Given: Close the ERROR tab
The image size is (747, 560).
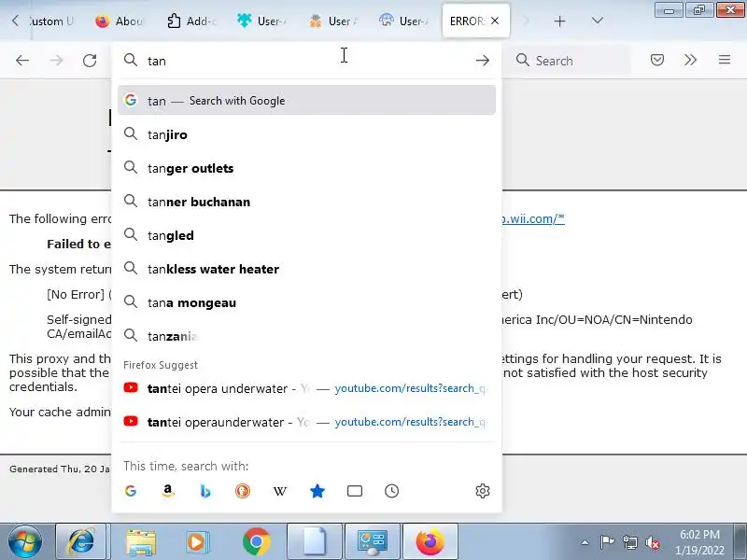Looking at the screenshot, I should [x=496, y=21].
